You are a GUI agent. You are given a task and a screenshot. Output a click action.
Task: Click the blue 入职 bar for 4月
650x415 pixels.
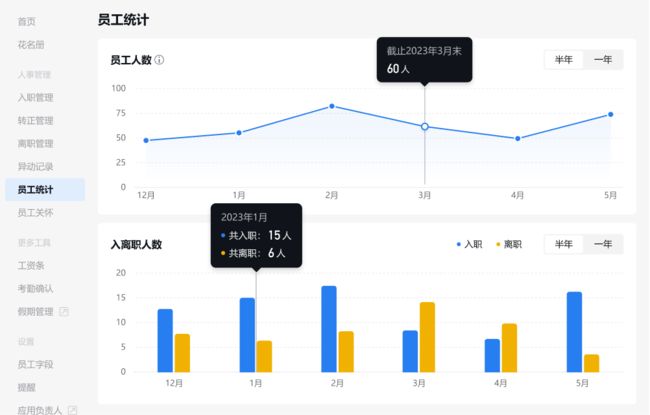tap(492, 355)
